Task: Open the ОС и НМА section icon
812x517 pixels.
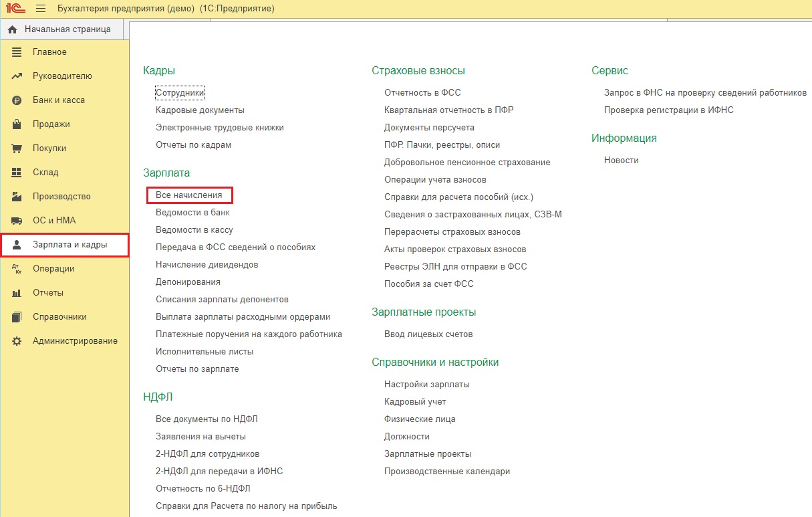Action: pyautogui.click(x=16, y=220)
